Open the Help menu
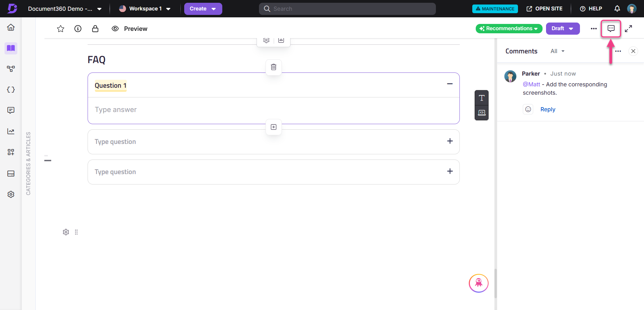This screenshot has height=310, width=644. click(591, 9)
